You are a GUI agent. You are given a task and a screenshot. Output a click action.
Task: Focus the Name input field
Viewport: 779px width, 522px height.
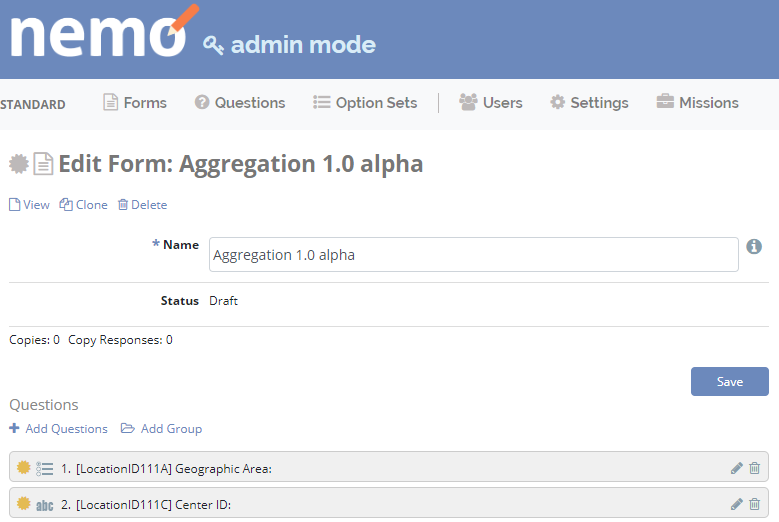click(473, 254)
